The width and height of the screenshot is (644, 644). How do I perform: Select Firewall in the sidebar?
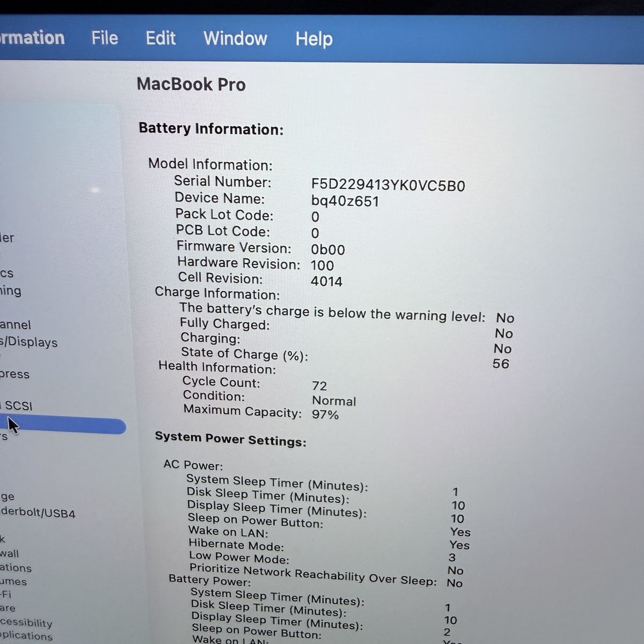pyautogui.click(x=9, y=553)
